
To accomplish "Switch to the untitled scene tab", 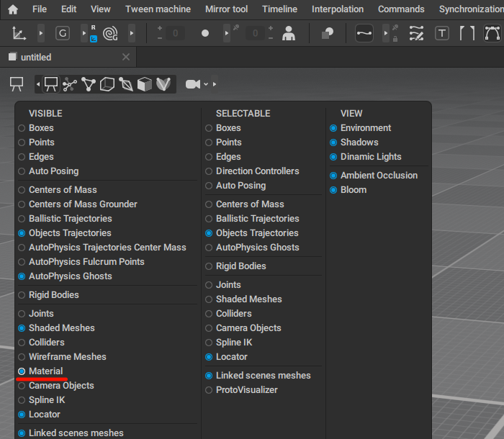I will coord(36,57).
